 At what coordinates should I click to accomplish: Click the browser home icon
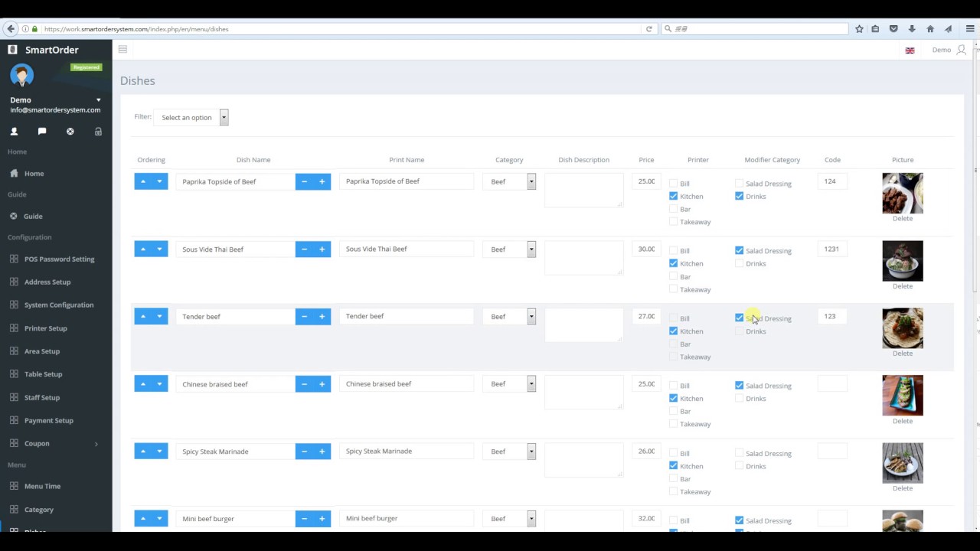930,29
